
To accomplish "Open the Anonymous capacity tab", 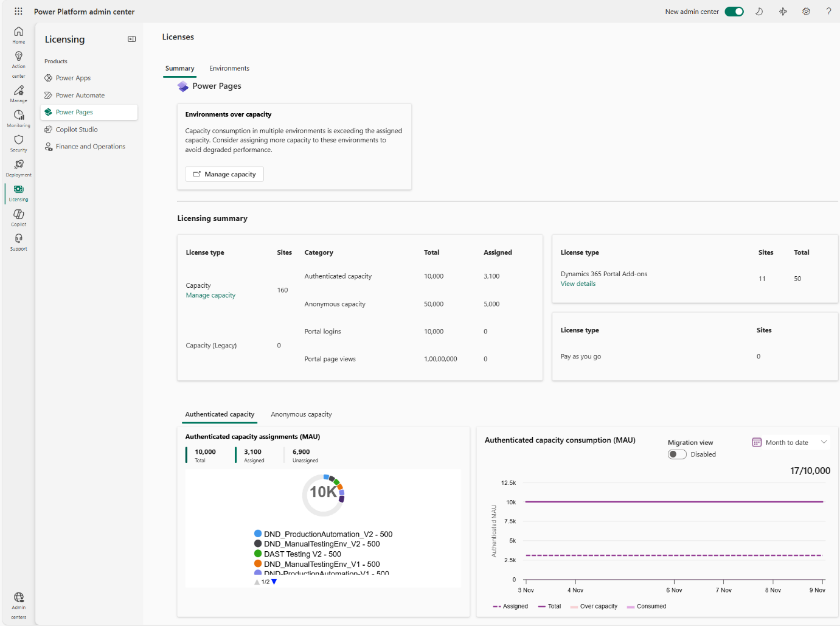I will (x=301, y=414).
